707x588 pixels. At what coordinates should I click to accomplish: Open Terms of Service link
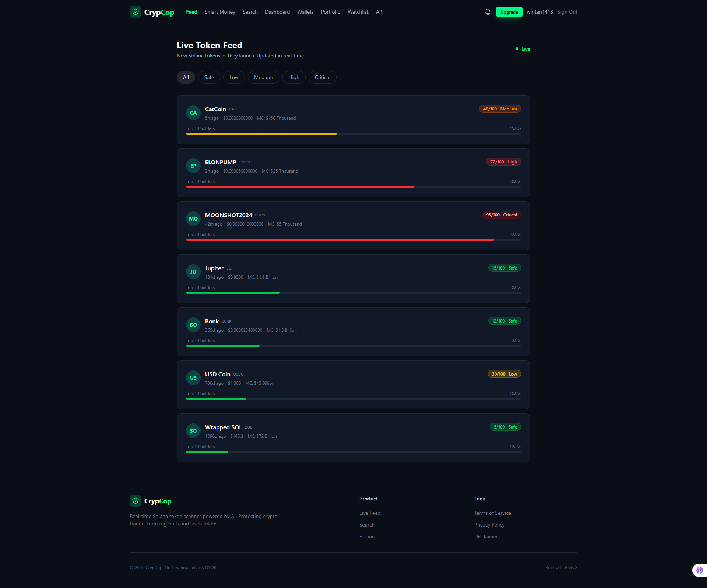click(493, 513)
